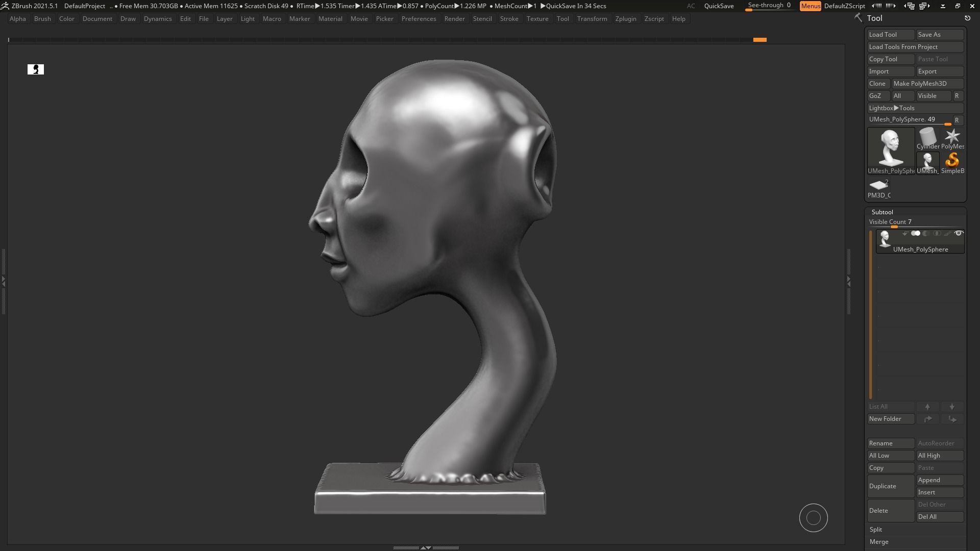980x551 pixels.
Task: Expand the Subtool section header
Action: coord(882,212)
